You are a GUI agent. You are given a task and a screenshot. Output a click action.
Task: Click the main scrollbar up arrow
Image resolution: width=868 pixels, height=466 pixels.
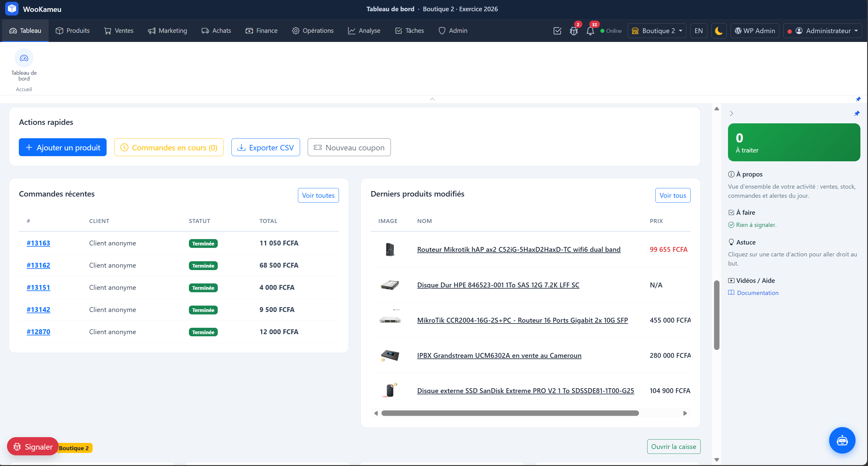717,109
